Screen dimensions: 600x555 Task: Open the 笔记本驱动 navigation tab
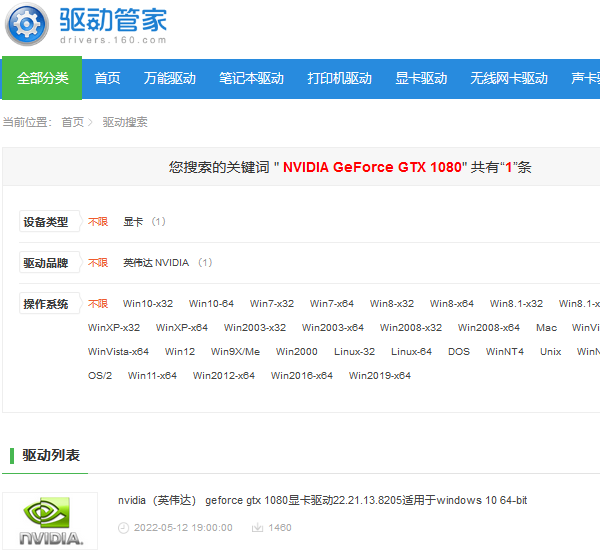[x=251, y=78]
